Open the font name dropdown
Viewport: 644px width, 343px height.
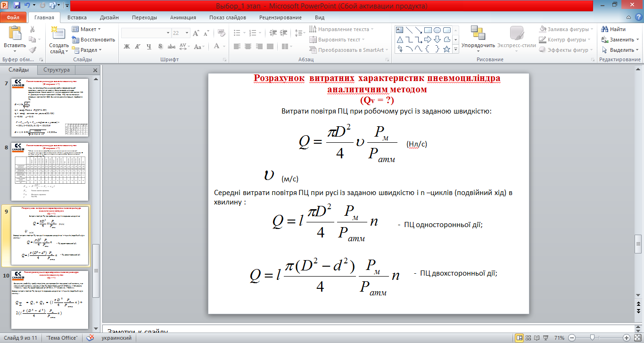pyautogui.click(x=168, y=33)
